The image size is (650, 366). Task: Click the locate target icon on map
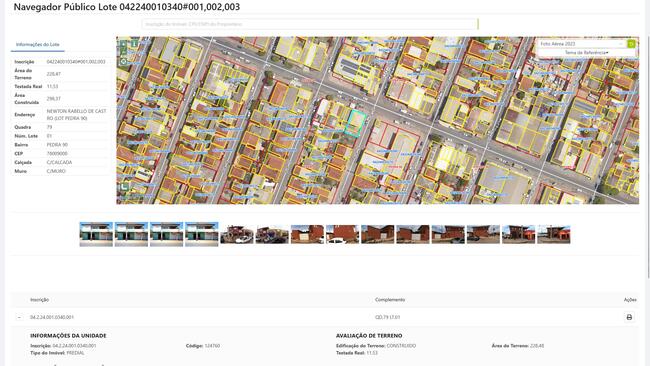[x=124, y=62]
